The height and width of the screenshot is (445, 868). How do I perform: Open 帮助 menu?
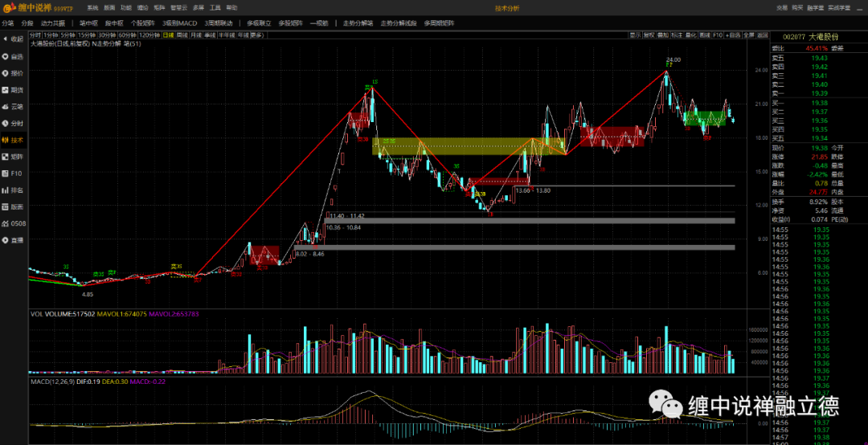click(232, 8)
